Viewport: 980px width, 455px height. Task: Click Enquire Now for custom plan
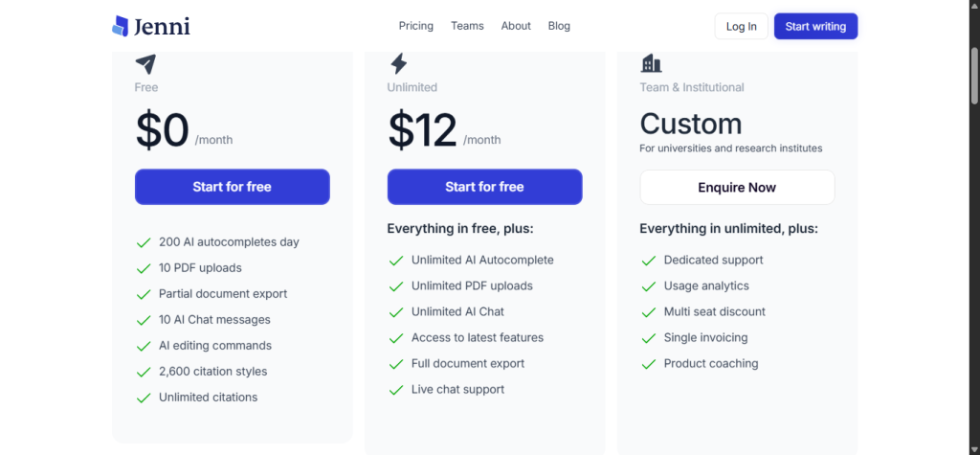click(x=737, y=188)
